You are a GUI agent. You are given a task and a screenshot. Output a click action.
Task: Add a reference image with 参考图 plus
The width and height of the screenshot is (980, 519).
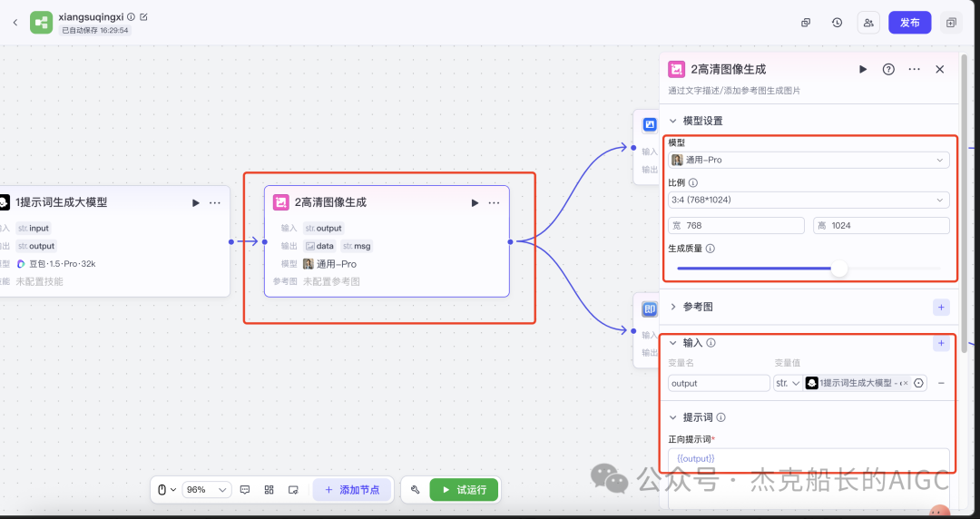point(941,307)
